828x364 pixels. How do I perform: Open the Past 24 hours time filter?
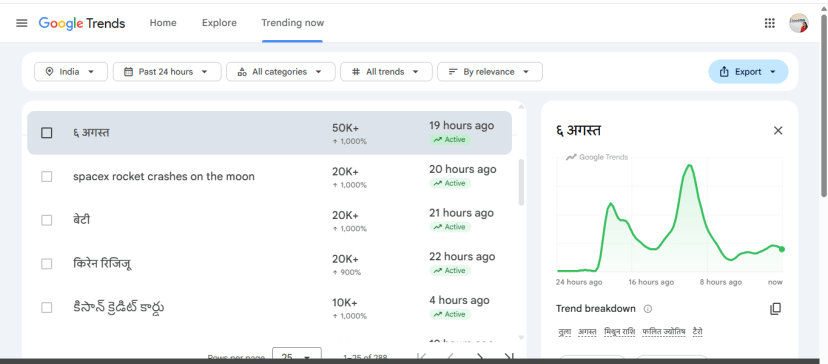[x=167, y=72]
